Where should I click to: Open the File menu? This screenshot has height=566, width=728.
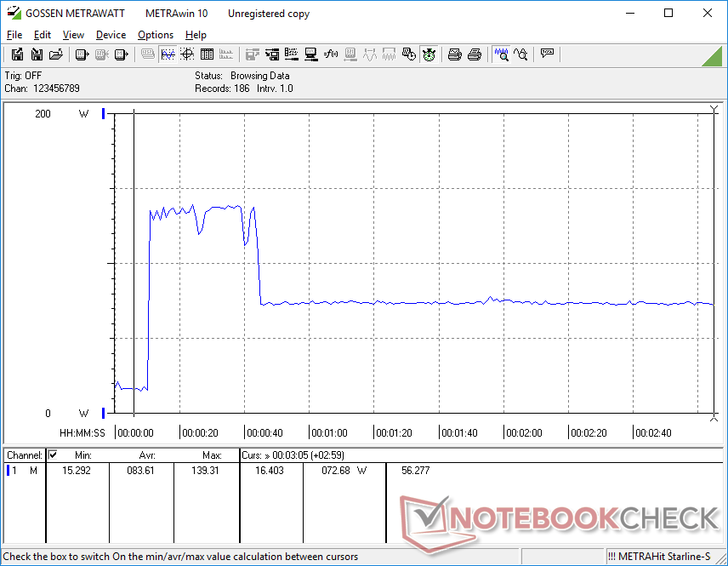coord(14,35)
